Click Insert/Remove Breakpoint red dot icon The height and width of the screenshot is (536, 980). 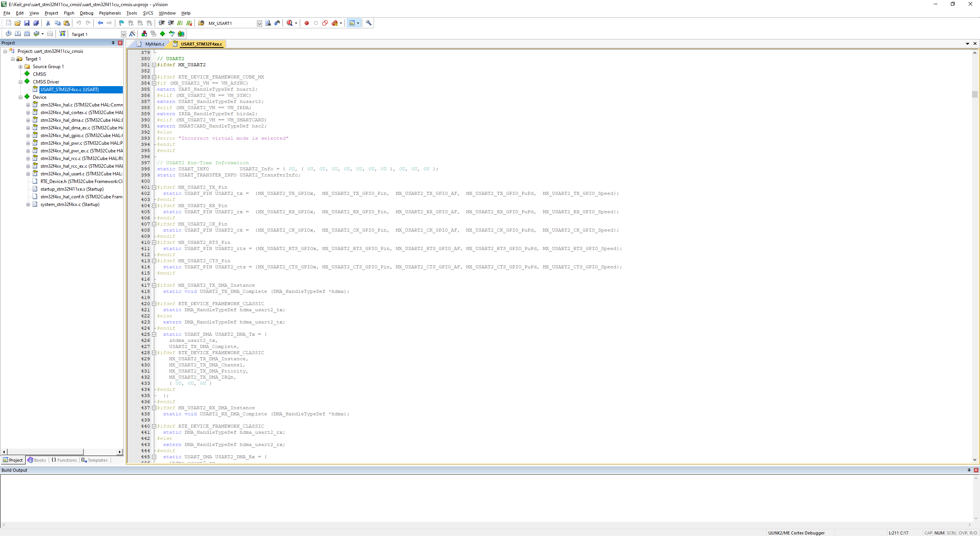click(x=307, y=23)
